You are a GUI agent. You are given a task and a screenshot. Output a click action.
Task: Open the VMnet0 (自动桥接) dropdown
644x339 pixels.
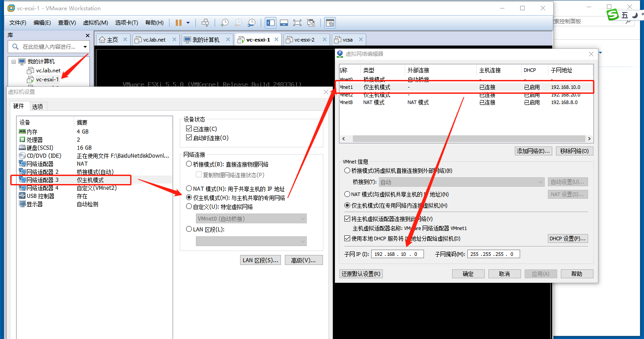[251, 219]
